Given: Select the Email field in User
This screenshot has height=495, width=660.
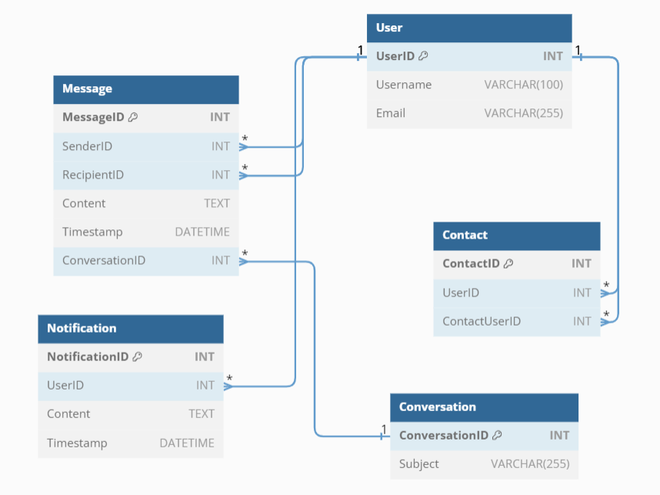Looking at the screenshot, I should click(469, 113).
